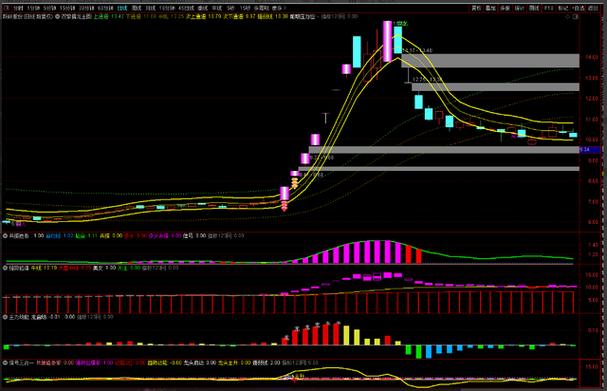Open the 更多 more periods dropdown

click(x=278, y=8)
